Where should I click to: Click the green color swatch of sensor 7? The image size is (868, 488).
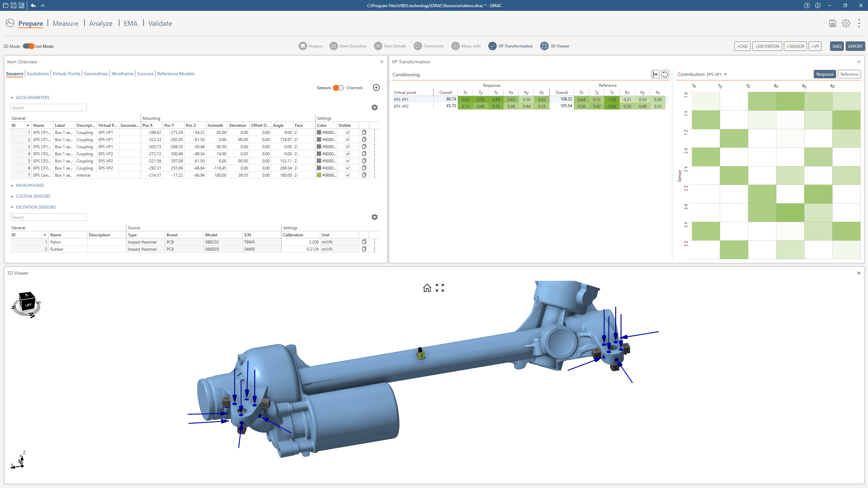319,175
